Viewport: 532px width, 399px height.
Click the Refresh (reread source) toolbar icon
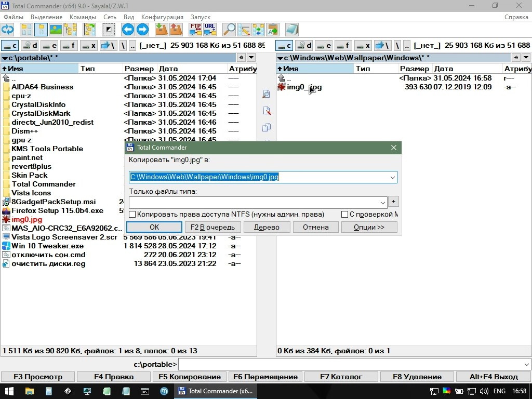click(x=7, y=30)
